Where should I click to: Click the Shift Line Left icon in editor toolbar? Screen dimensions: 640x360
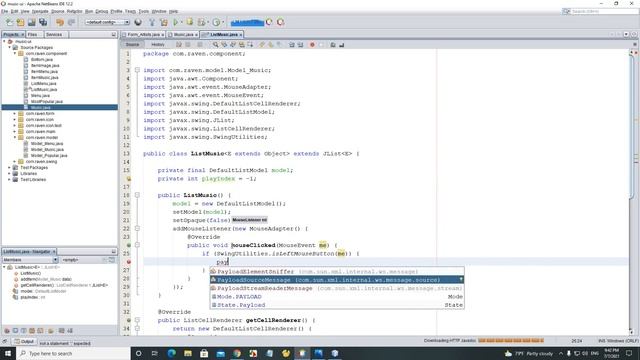(x=292, y=44)
